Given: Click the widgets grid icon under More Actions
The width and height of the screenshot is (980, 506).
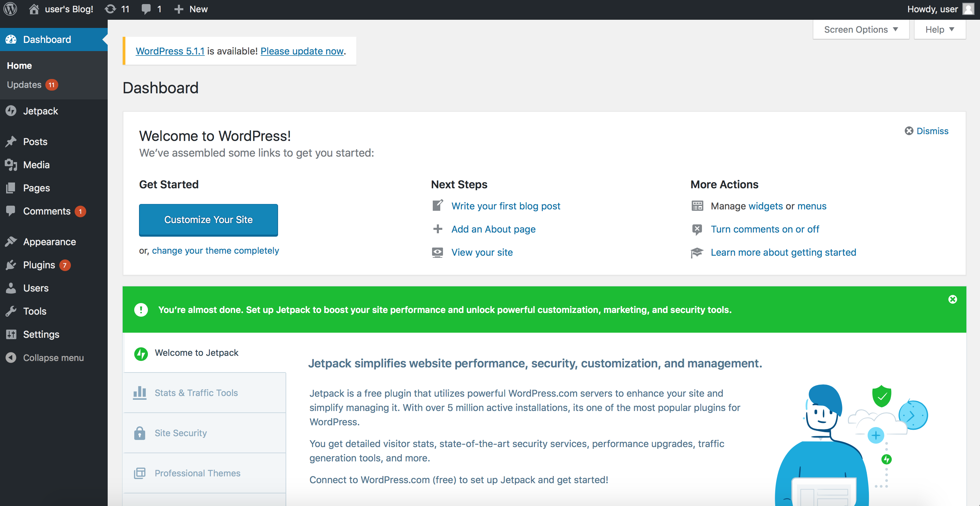Looking at the screenshot, I should pos(697,206).
